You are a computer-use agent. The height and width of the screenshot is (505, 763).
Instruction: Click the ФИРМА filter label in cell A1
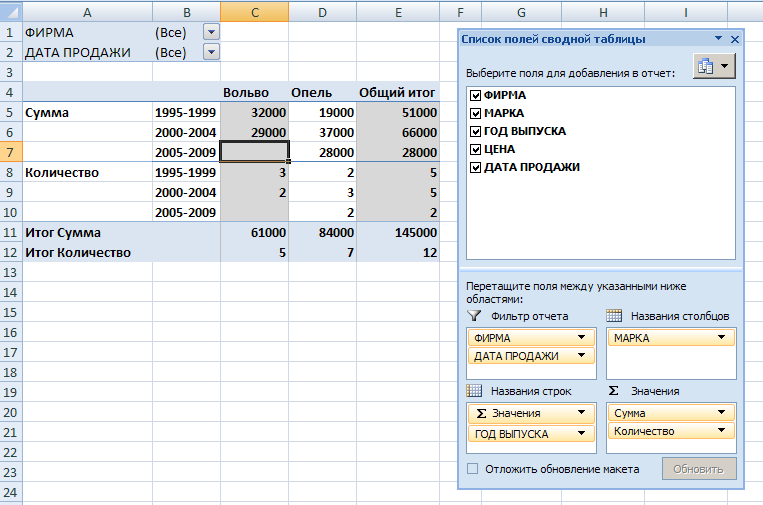(88, 33)
